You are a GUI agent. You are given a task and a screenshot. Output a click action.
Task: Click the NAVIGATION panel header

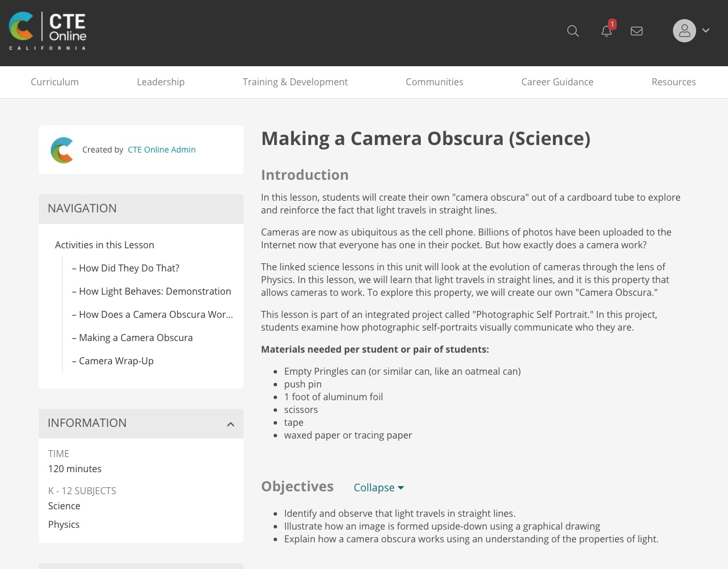[x=82, y=208]
